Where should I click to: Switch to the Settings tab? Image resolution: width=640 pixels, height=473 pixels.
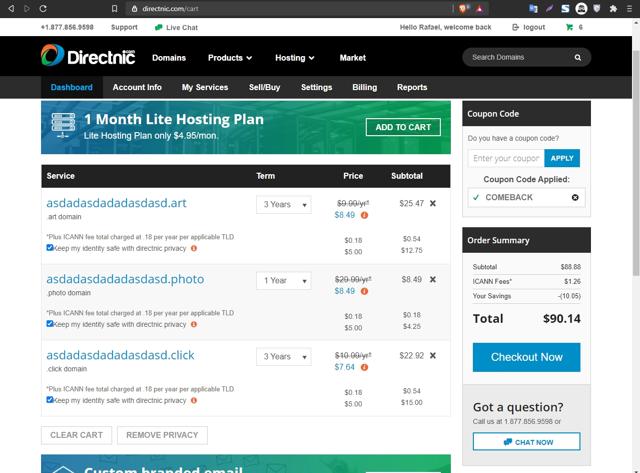(316, 87)
